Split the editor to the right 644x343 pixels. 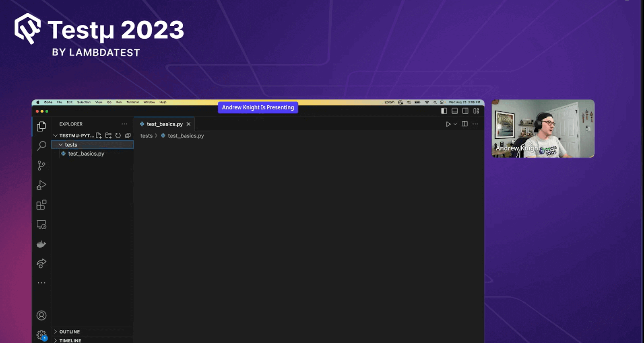tap(464, 124)
